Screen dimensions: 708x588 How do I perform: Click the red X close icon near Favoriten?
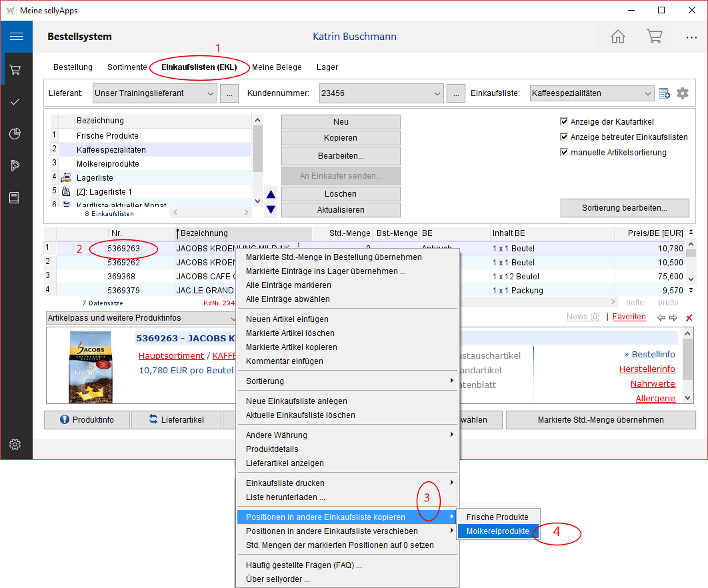click(689, 318)
